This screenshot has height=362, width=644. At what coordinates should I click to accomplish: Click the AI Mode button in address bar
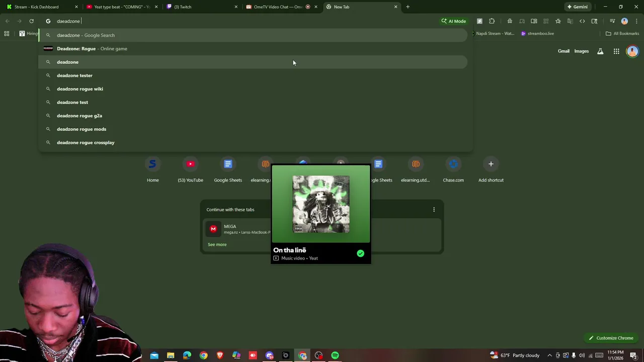click(454, 21)
